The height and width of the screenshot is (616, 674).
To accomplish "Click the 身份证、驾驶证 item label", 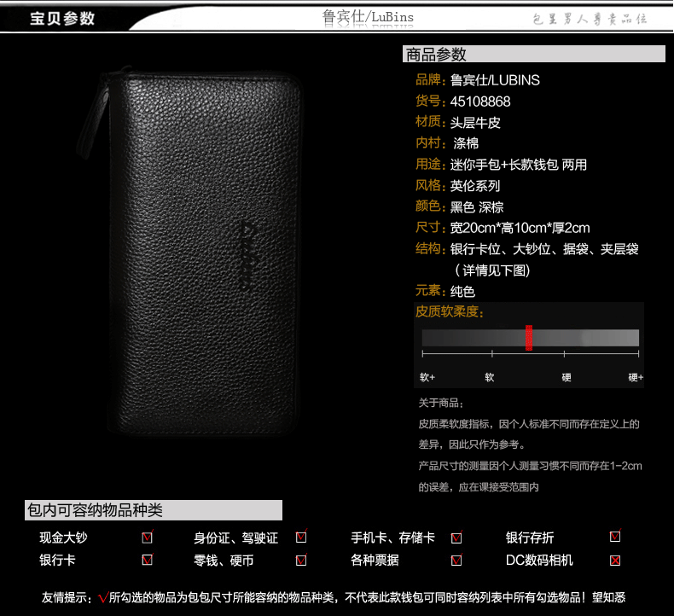I will tap(236, 538).
